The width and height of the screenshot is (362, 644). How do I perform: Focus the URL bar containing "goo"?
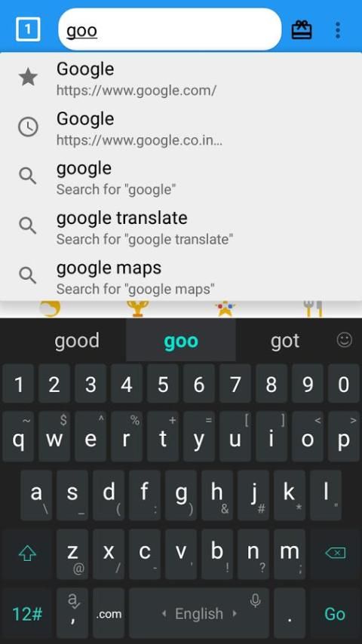click(170, 29)
